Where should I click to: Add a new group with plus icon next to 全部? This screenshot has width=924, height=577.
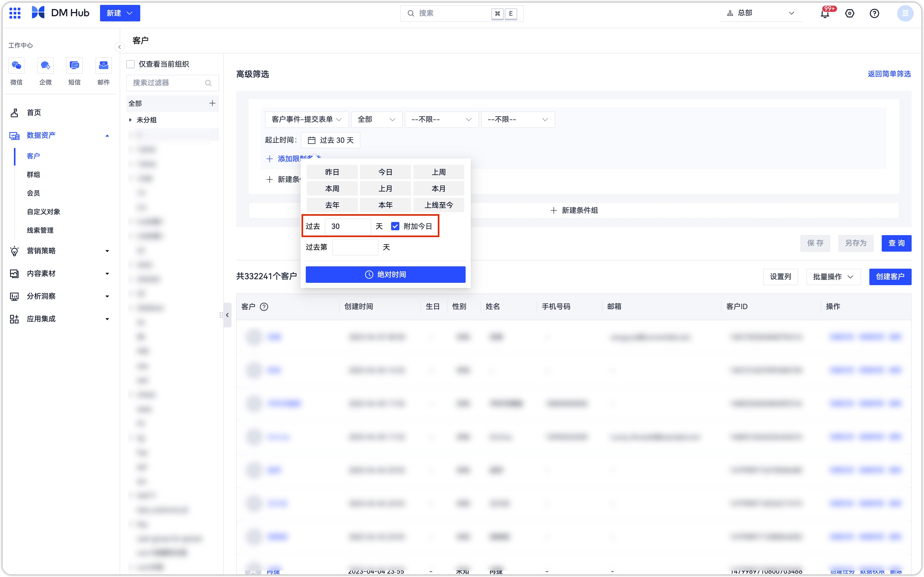212,103
